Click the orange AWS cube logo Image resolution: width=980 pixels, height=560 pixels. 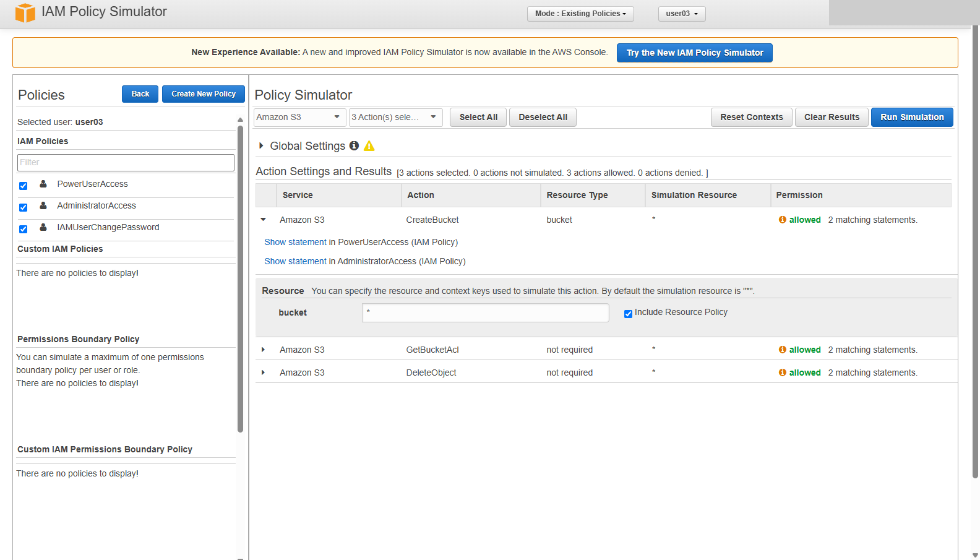tap(25, 12)
